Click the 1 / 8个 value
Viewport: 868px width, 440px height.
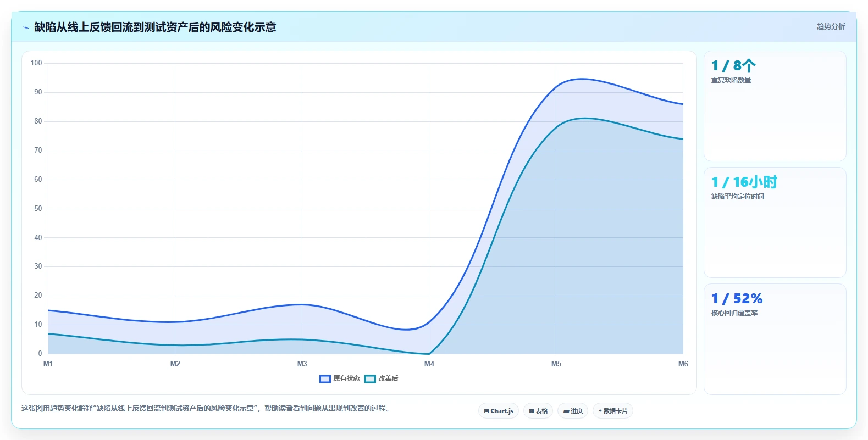tap(733, 66)
